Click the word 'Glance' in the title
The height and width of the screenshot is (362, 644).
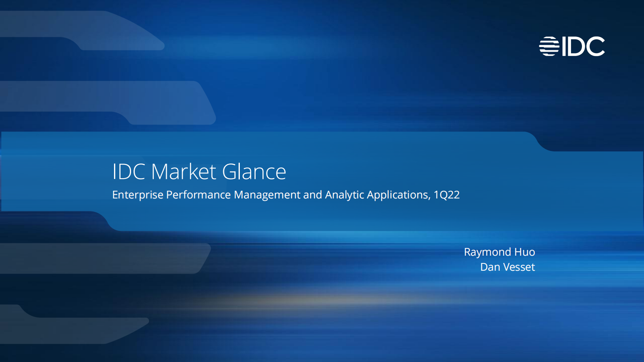click(254, 172)
